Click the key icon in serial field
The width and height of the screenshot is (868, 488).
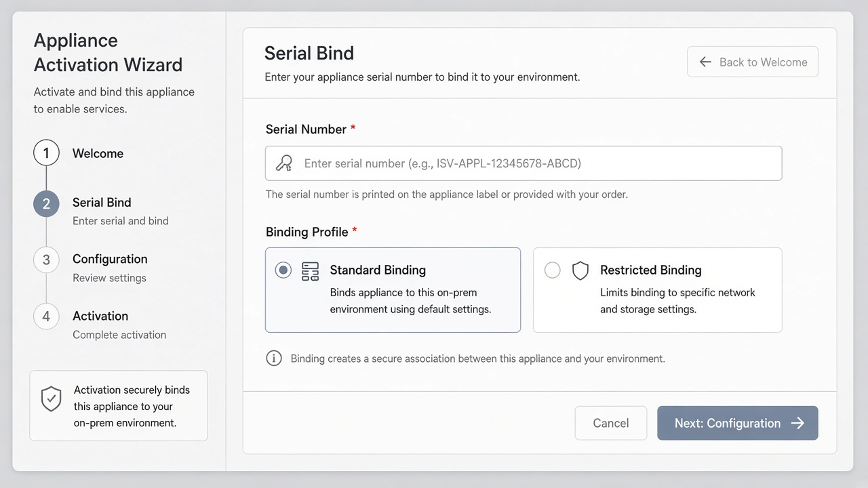(x=283, y=163)
